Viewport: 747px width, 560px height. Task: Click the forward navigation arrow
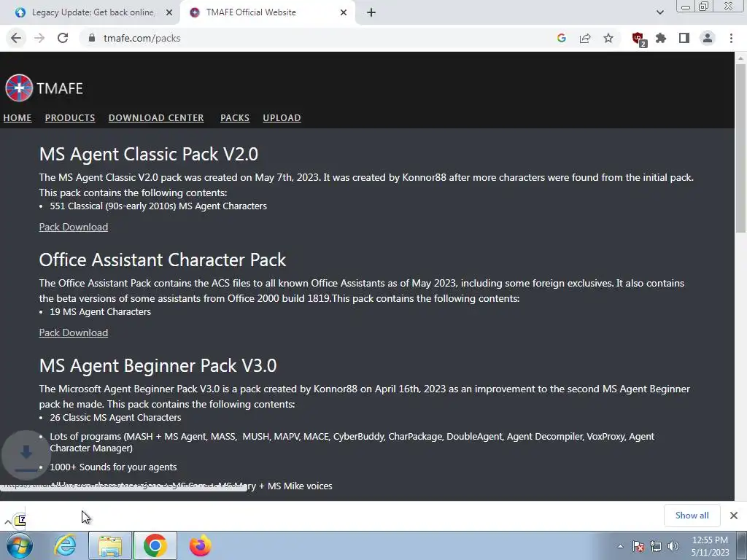coord(39,38)
